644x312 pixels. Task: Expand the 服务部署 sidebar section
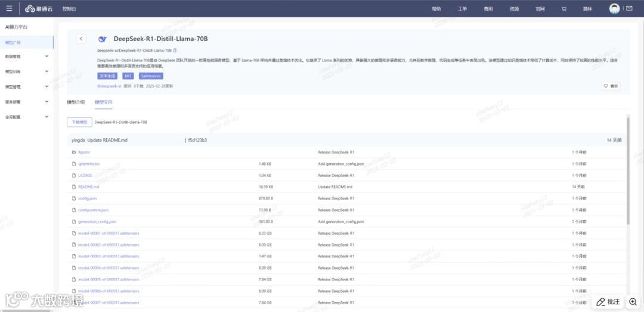[27, 102]
